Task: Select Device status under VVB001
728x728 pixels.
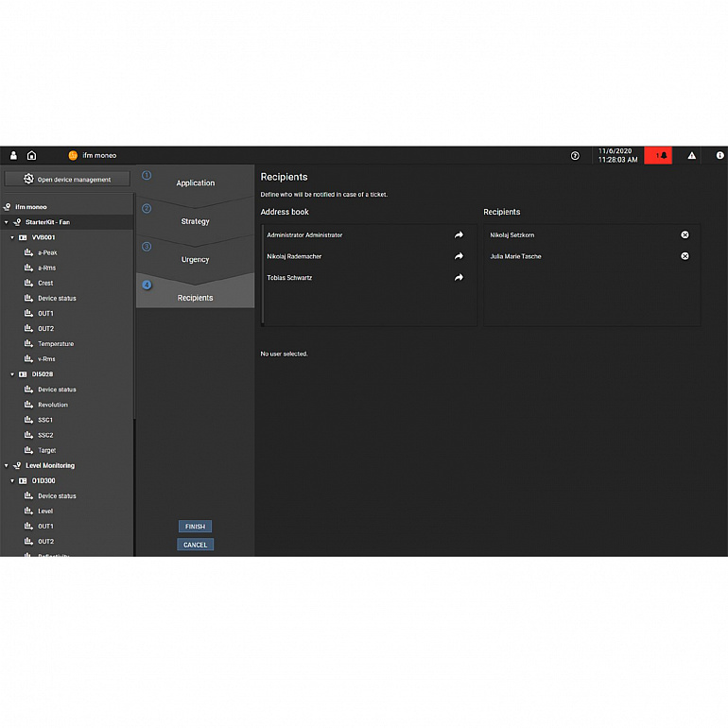Action: click(x=57, y=298)
